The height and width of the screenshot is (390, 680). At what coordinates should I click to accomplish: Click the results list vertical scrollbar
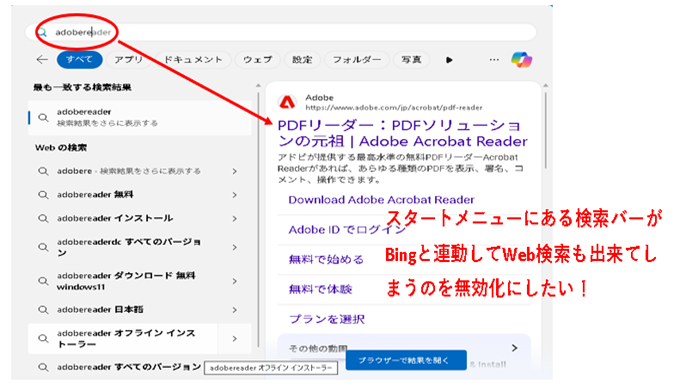click(x=258, y=219)
